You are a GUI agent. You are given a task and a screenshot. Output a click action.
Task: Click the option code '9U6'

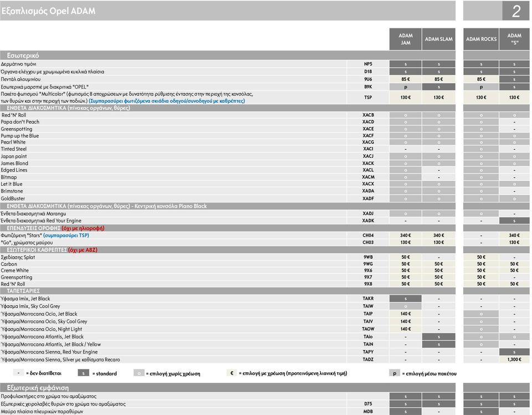tap(368, 79)
